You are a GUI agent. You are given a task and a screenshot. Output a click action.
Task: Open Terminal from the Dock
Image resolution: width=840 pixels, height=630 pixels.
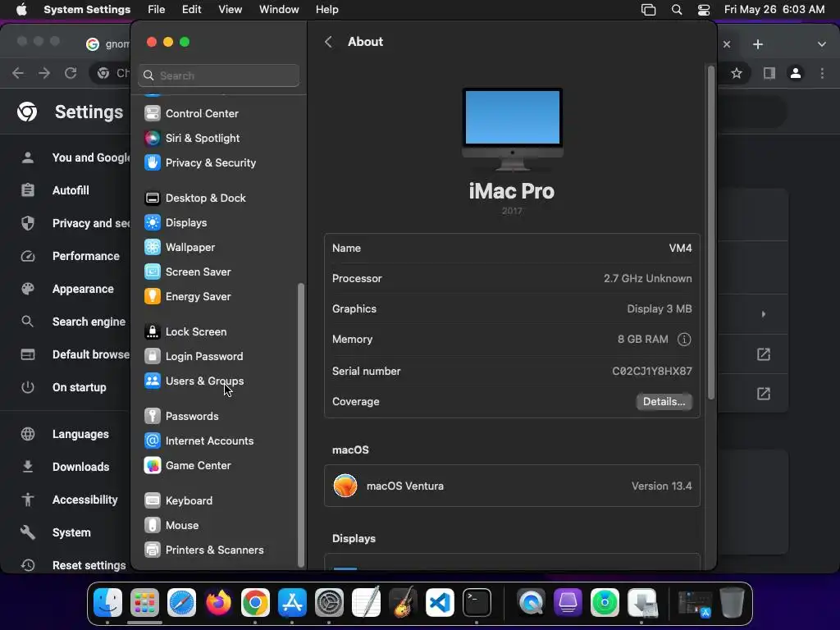[477, 603]
